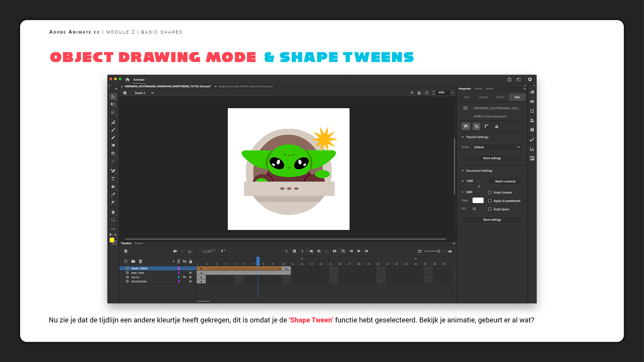Open the Profile Default dropdown

click(x=497, y=147)
